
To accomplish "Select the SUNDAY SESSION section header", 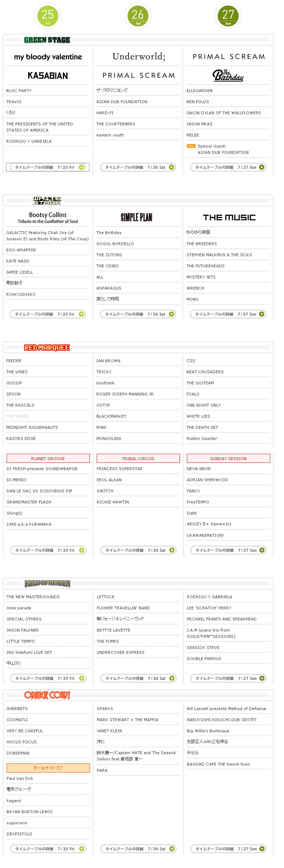I will (x=229, y=459).
